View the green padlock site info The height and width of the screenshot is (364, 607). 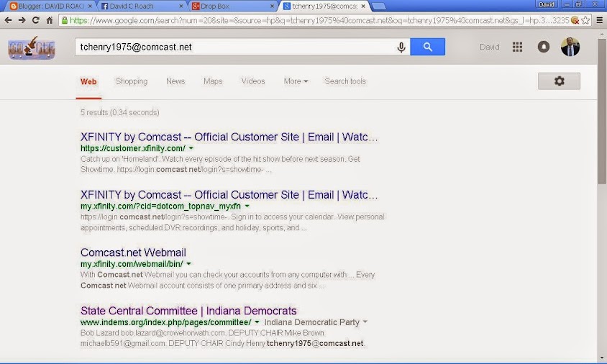(65, 20)
